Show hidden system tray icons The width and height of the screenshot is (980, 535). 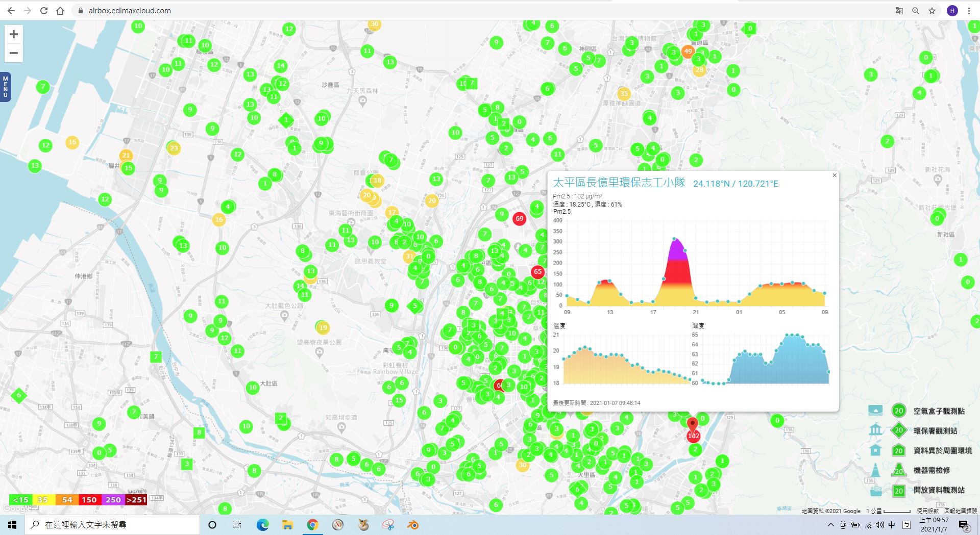(x=831, y=525)
